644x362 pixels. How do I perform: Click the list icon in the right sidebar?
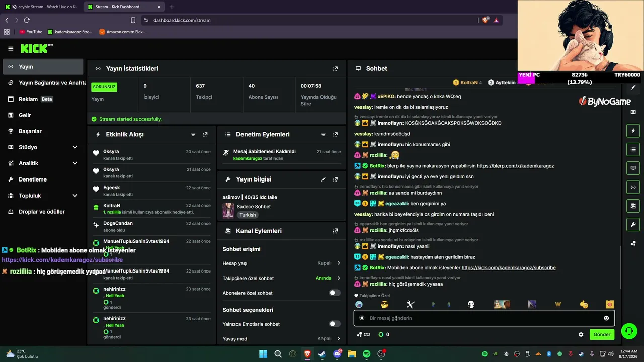click(x=633, y=149)
